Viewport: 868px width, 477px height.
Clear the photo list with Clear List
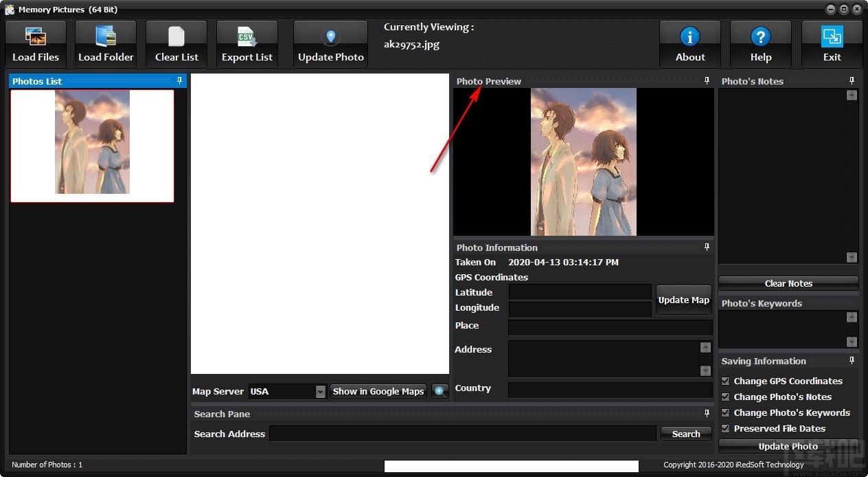176,44
